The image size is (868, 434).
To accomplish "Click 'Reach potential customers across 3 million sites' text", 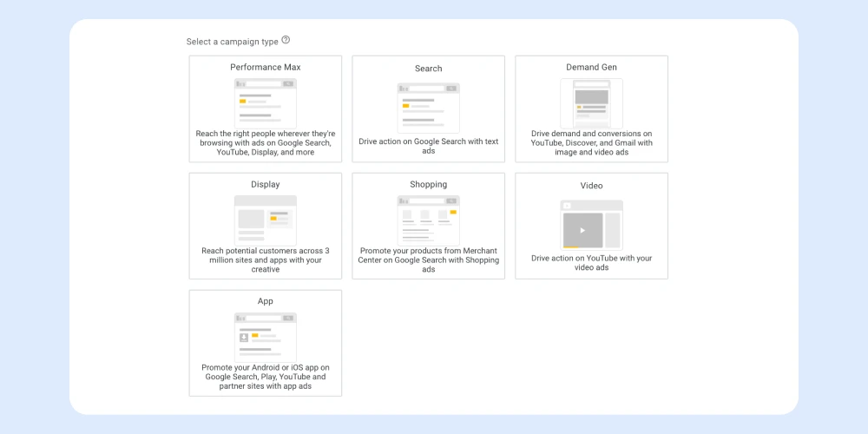I will point(265,260).
